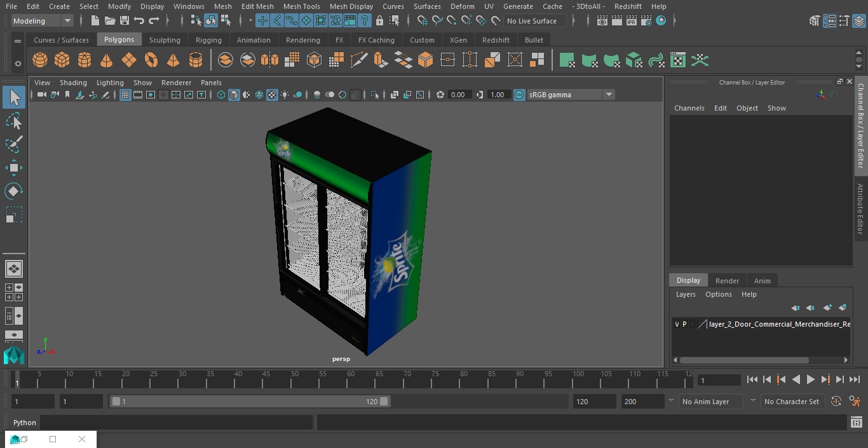Viewport: 868px width, 448px height.
Task: Open animation preferences running figure icon
Action: (855, 402)
